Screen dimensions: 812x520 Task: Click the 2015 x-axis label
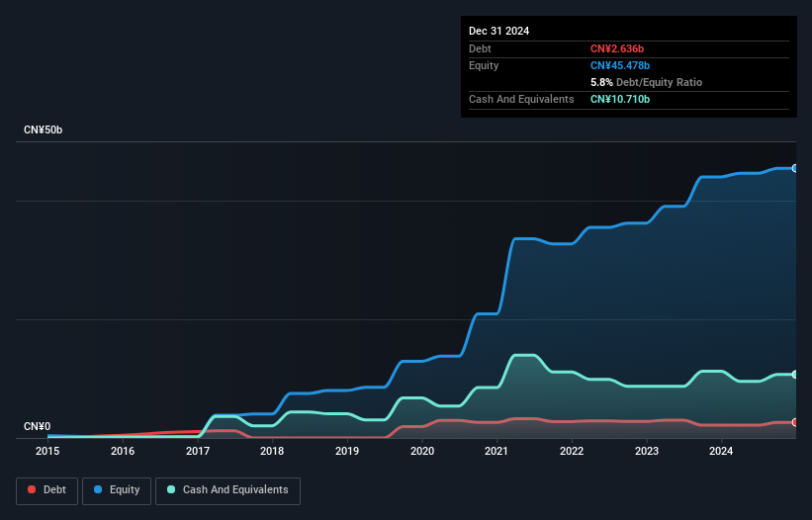tap(47, 451)
